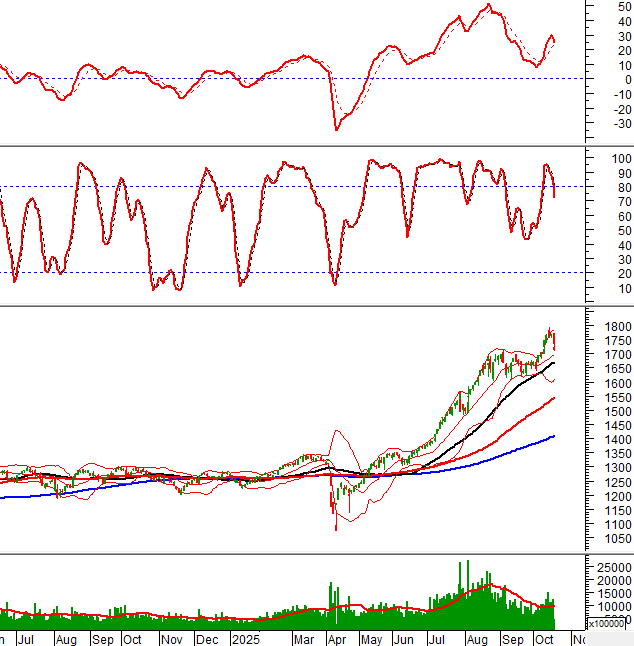Select the x100000 volume scale label
Viewport: 634px width, 646px height.
(606, 623)
